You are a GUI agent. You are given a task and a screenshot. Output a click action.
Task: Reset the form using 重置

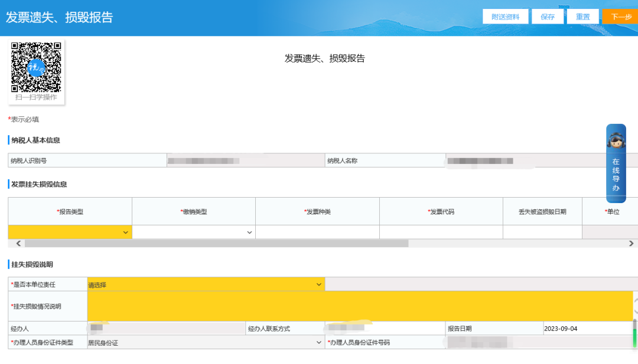[x=582, y=17]
